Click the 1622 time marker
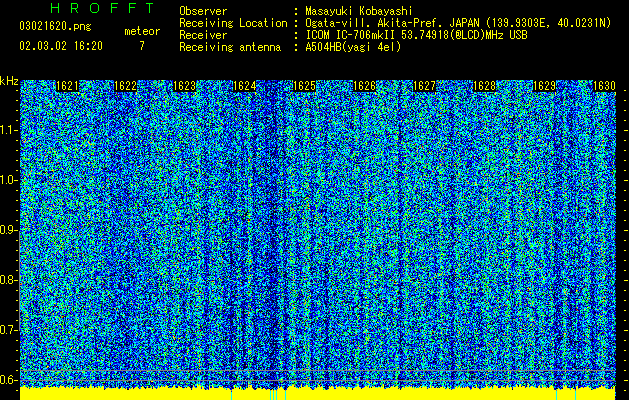The image size is (629, 400). (126, 86)
